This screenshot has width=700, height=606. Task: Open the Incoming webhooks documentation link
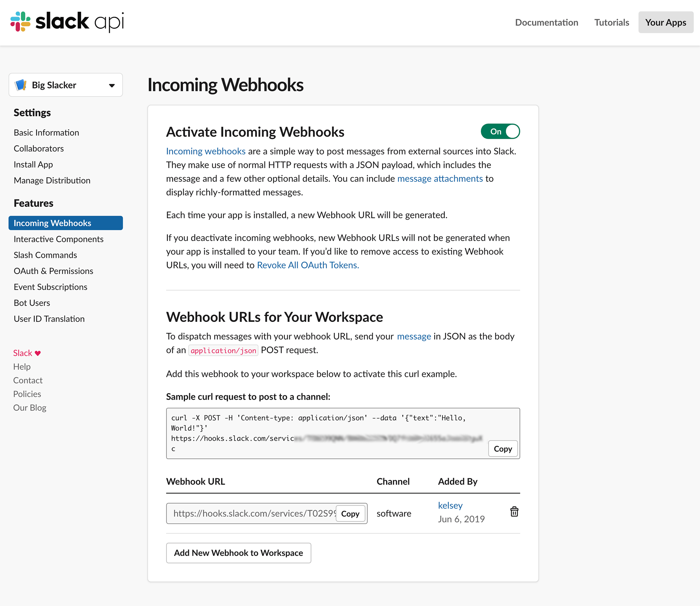pos(205,151)
